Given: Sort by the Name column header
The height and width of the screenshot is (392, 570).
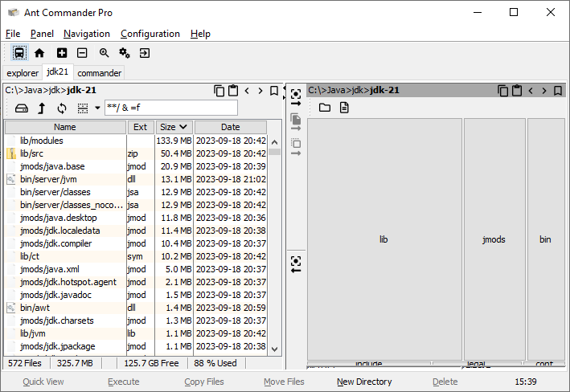Looking at the screenshot, I should (x=65, y=127).
